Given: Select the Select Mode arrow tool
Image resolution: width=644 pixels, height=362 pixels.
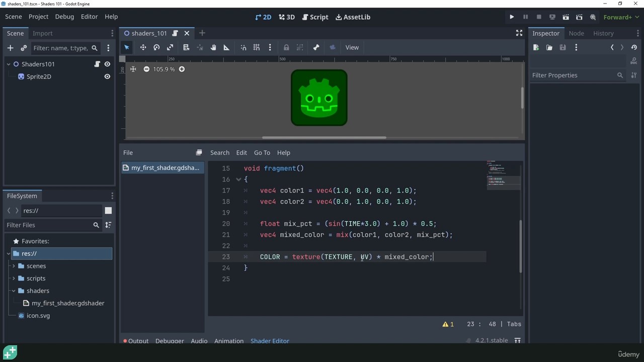Looking at the screenshot, I should click(x=127, y=47).
